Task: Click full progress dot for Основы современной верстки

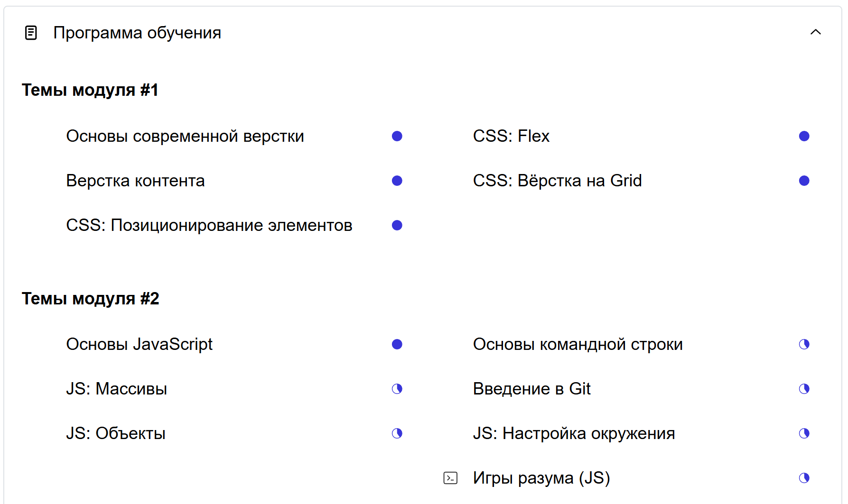Action: (x=397, y=136)
